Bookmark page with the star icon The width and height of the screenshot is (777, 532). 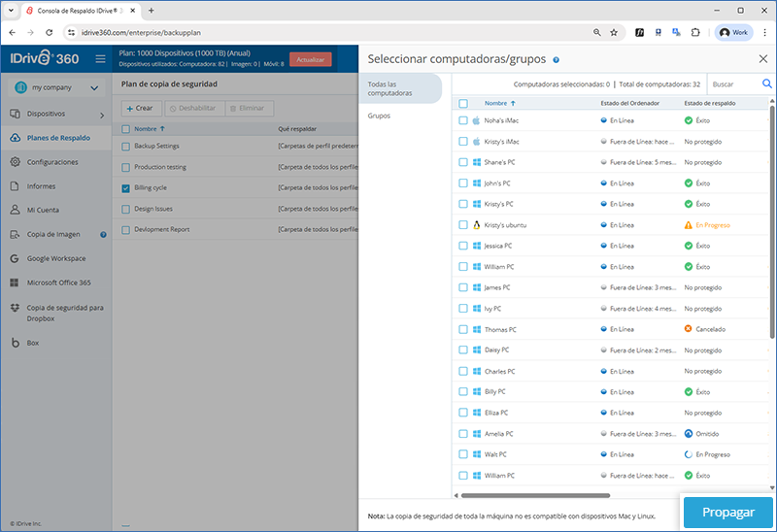(x=613, y=32)
